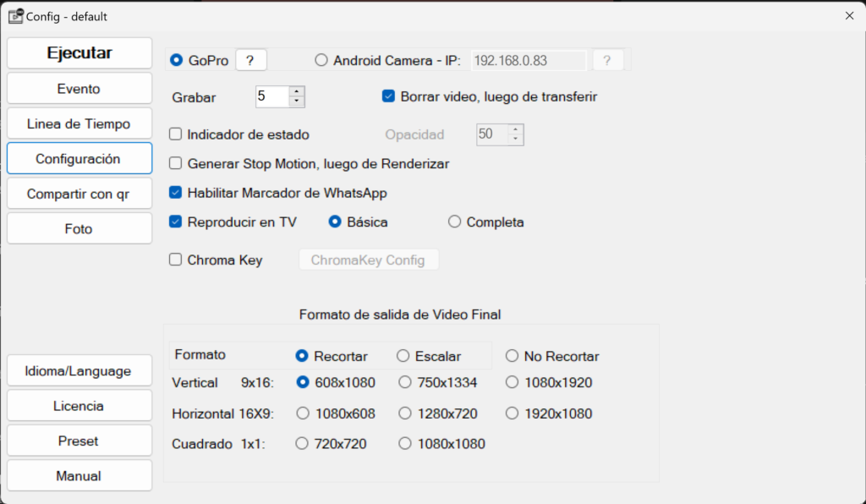Increase Grabar value with up arrow
This screenshot has width=866, height=504.
(296, 91)
